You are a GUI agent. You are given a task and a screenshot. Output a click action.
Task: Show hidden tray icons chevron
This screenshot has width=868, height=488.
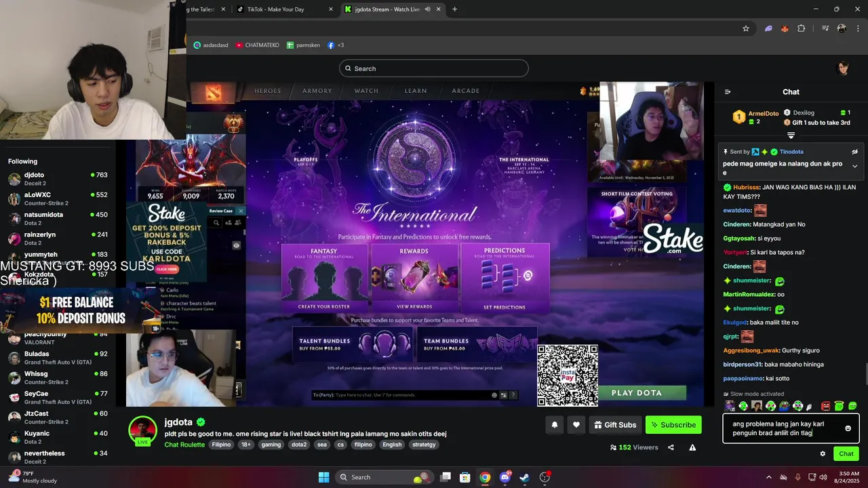tap(768, 477)
